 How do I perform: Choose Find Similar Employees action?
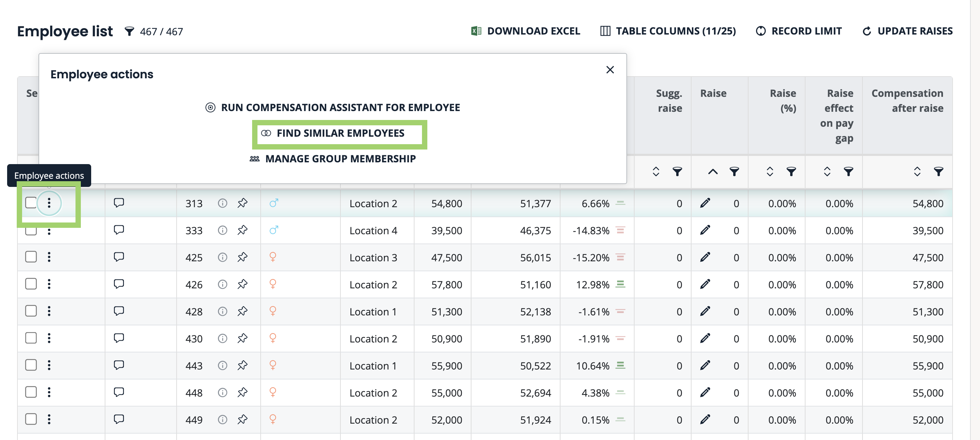point(340,133)
